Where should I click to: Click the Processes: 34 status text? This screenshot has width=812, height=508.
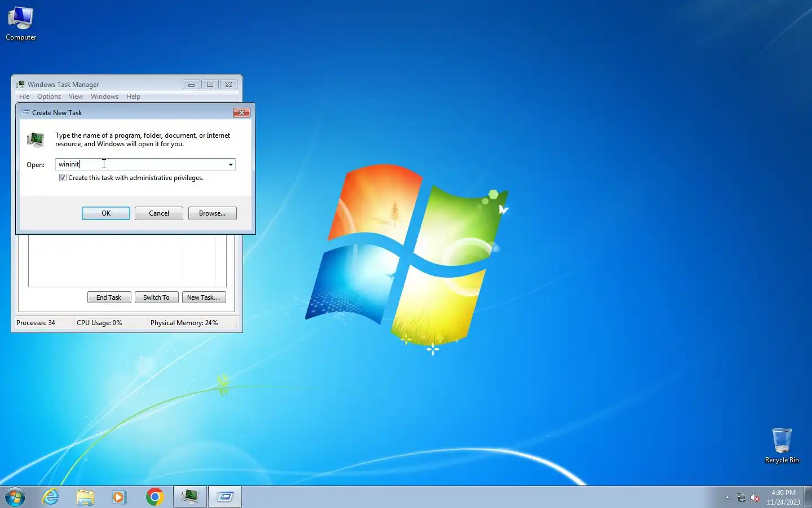[x=36, y=323]
